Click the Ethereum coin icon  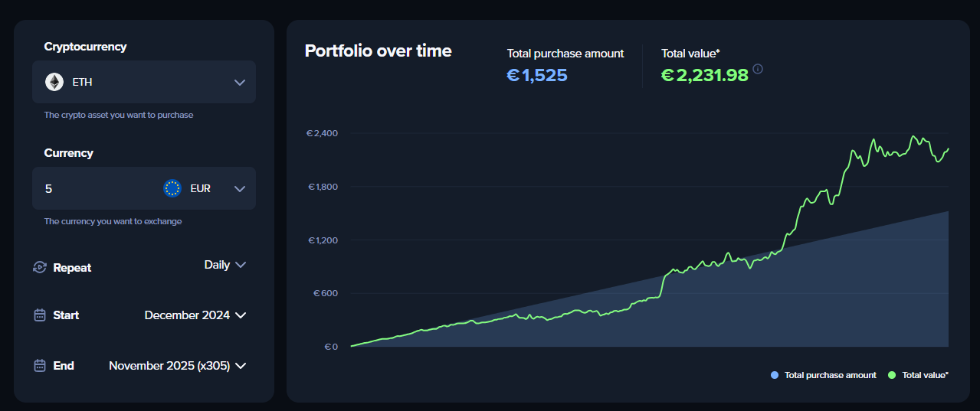(x=54, y=82)
